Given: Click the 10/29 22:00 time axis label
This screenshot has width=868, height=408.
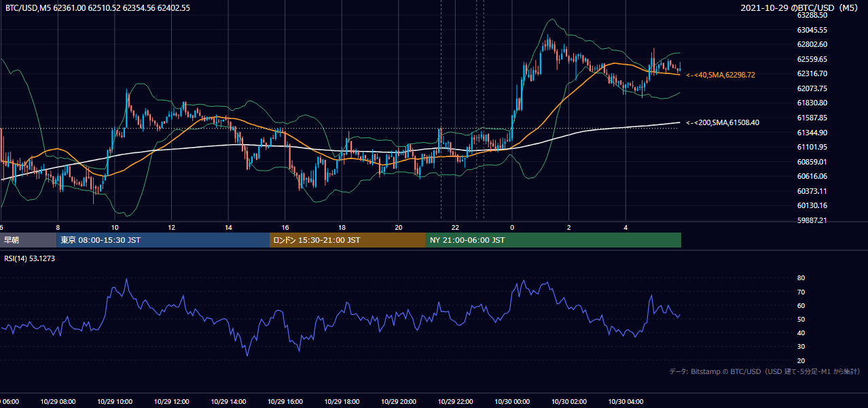Looking at the screenshot, I should [x=455, y=401].
